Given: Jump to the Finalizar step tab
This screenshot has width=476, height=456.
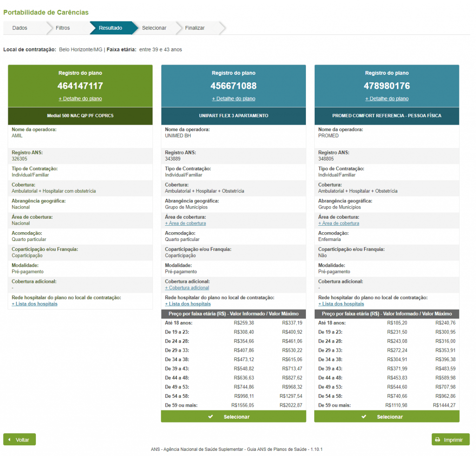Looking at the screenshot, I should point(195,28).
